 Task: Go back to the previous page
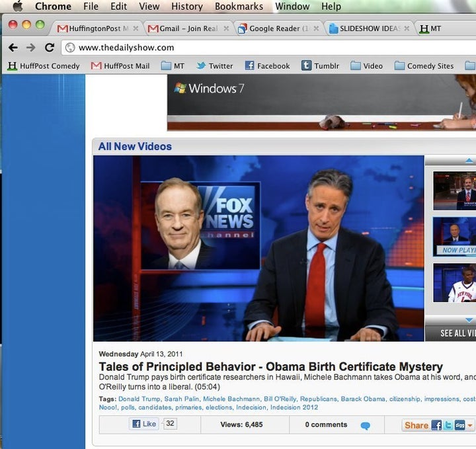click(x=13, y=48)
